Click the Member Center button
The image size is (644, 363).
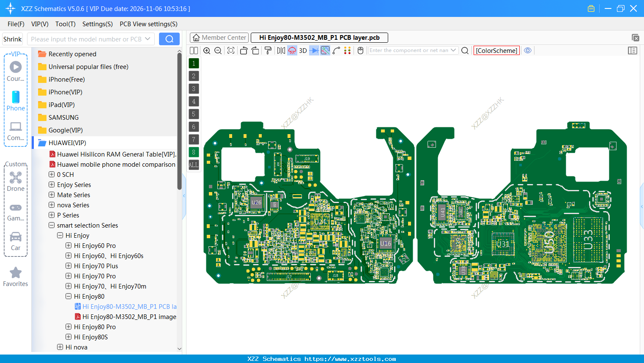(x=219, y=37)
